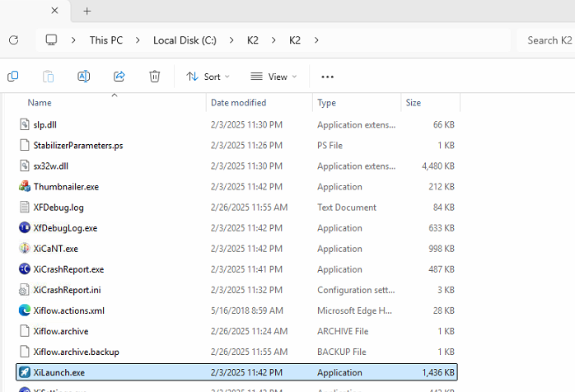
Task: Expand chevron after last K2 breadcrumb
Action: (x=316, y=40)
